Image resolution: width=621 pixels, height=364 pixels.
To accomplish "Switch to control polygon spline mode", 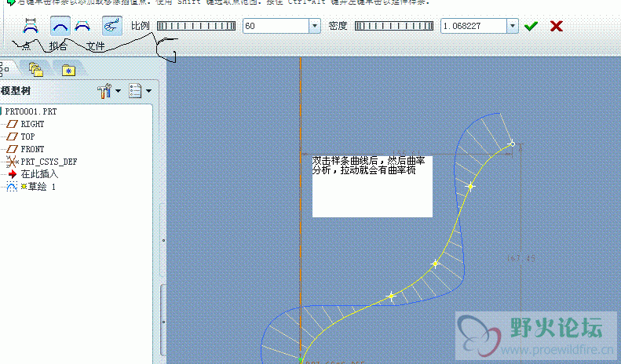I will point(82,26).
